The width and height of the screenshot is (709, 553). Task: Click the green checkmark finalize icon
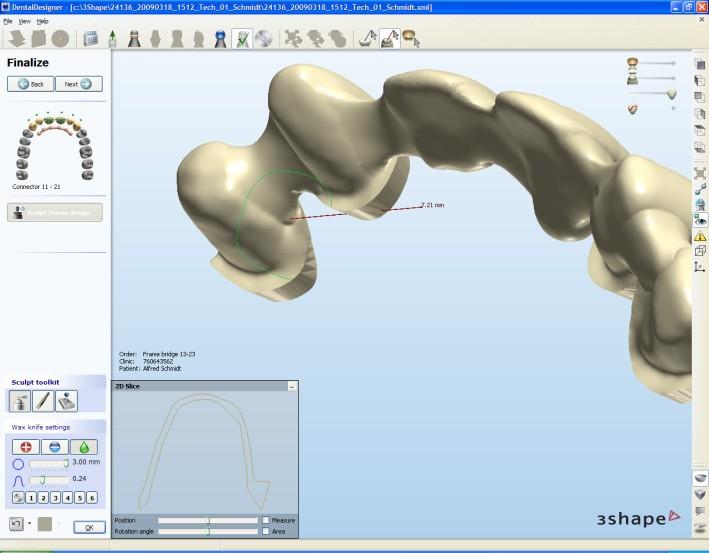point(242,39)
